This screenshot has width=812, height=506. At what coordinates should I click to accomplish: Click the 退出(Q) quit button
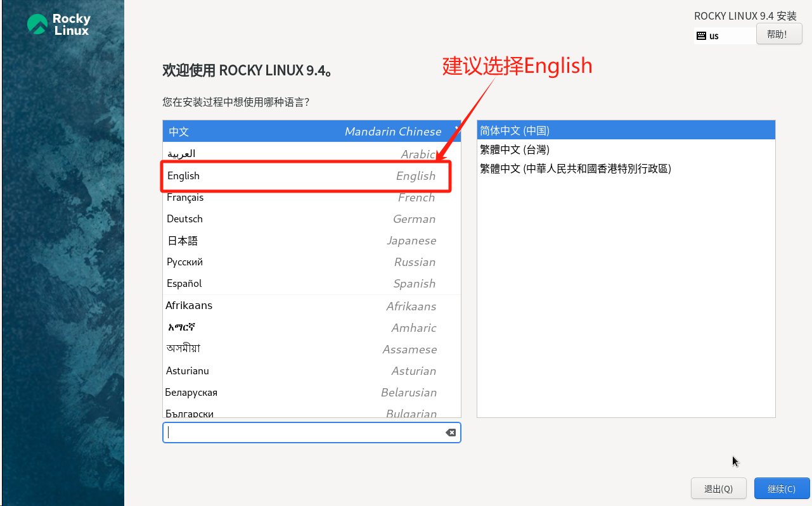718,488
